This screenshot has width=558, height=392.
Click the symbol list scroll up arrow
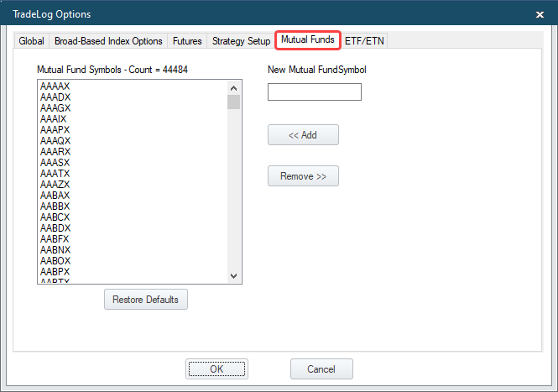point(233,88)
